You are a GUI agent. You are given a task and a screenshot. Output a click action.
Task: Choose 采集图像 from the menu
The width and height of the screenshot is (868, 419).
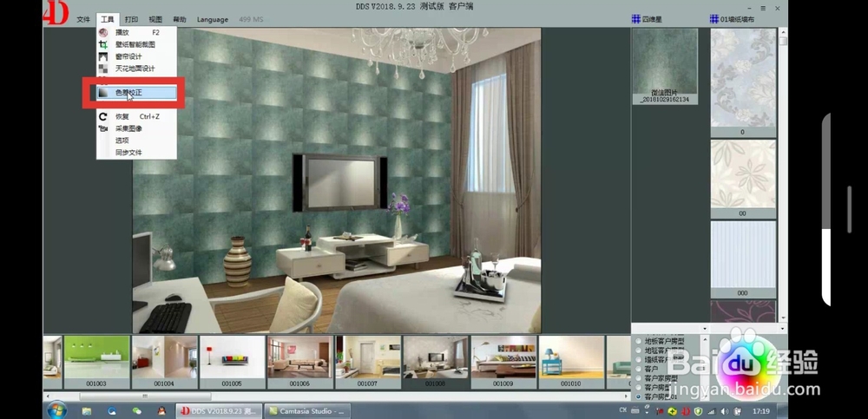coord(137,128)
